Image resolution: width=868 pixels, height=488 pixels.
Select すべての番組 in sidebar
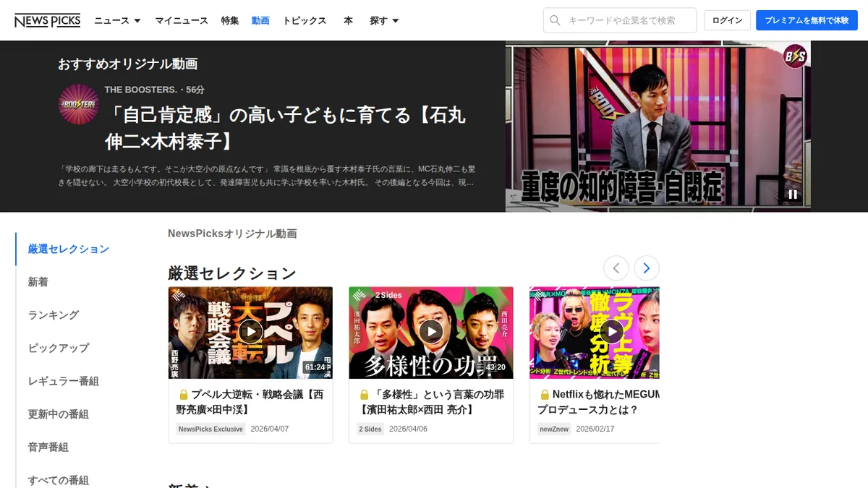59,480
